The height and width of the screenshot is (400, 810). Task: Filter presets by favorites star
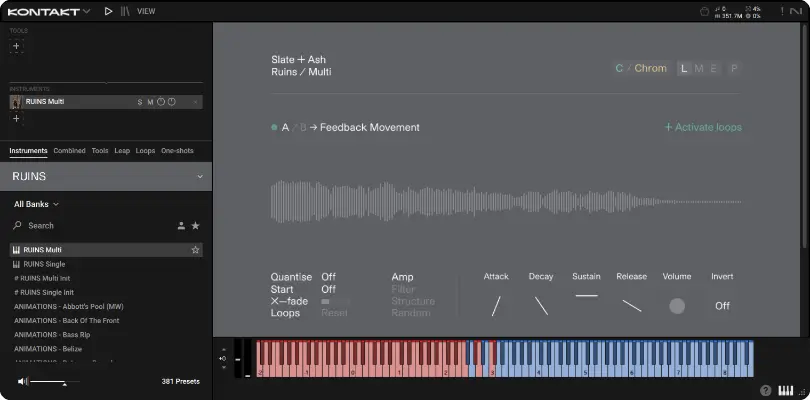tap(195, 226)
